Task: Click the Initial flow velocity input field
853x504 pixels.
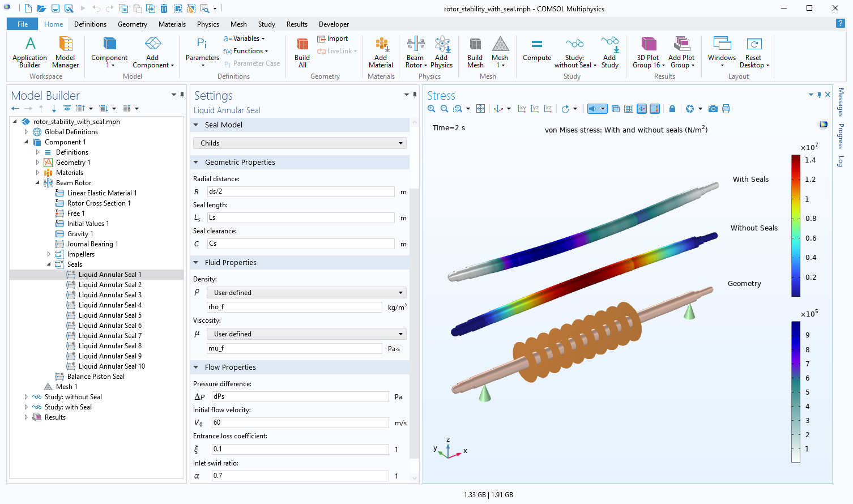Action: pos(300,422)
